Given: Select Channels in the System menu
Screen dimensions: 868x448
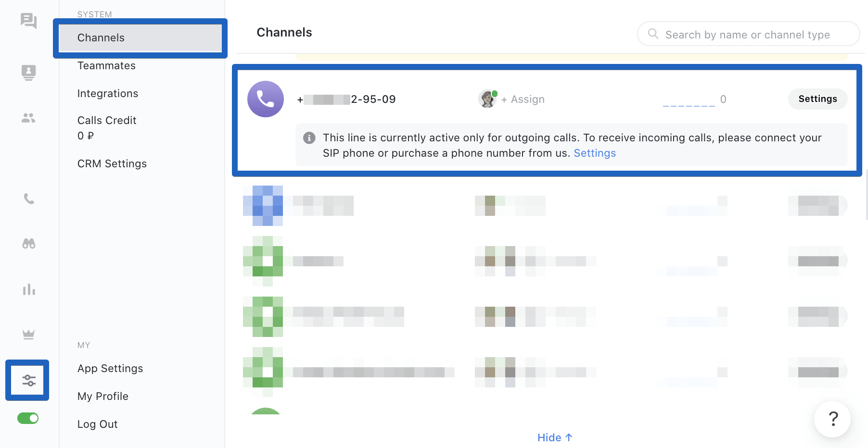Looking at the screenshot, I should click(x=140, y=37).
